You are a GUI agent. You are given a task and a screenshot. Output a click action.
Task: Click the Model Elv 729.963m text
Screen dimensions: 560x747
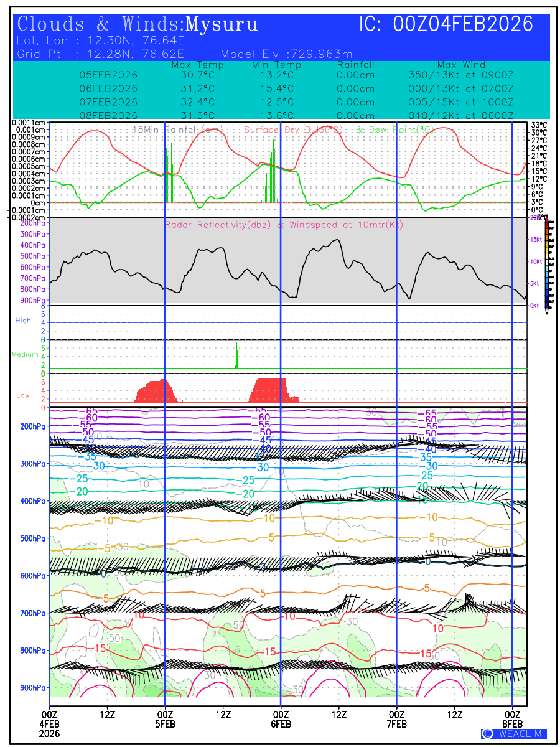pyautogui.click(x=287, y=54)
